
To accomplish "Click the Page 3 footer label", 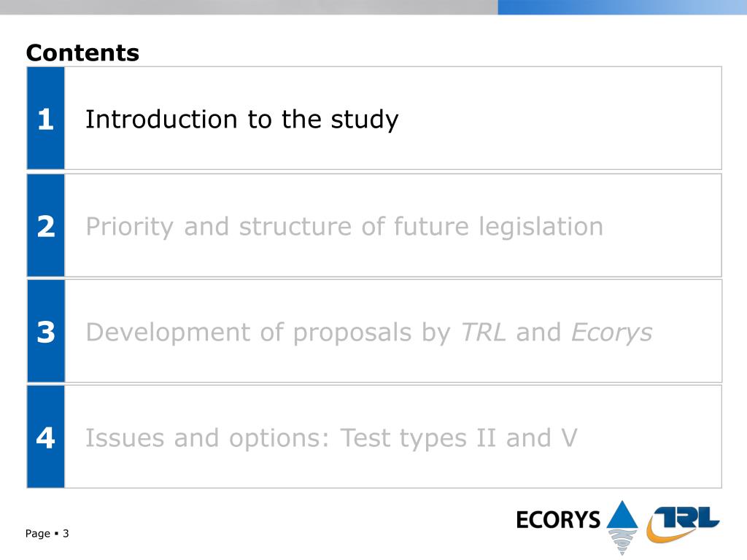I will click(x=47, y=533).
